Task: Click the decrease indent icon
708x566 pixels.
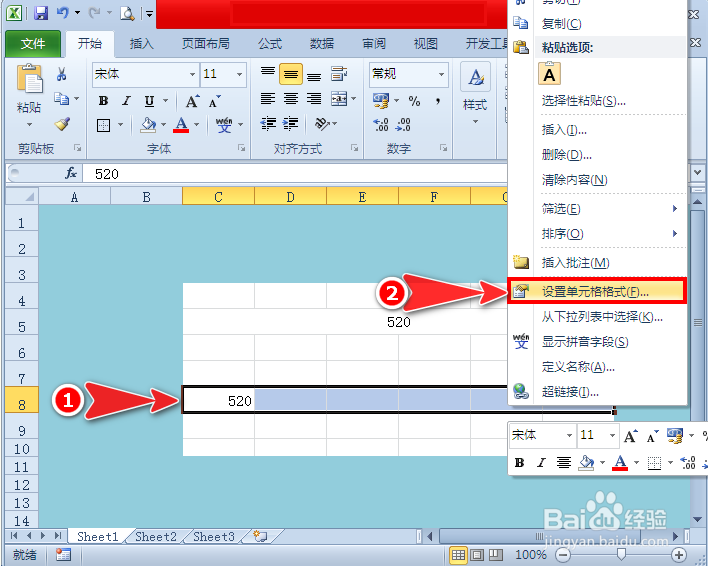Action: point(268,123)
